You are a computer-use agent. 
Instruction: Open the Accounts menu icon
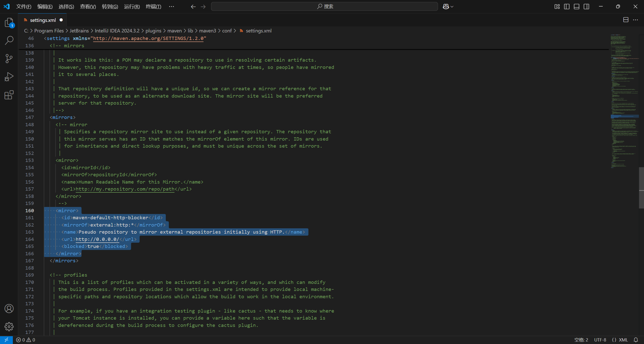9,309
